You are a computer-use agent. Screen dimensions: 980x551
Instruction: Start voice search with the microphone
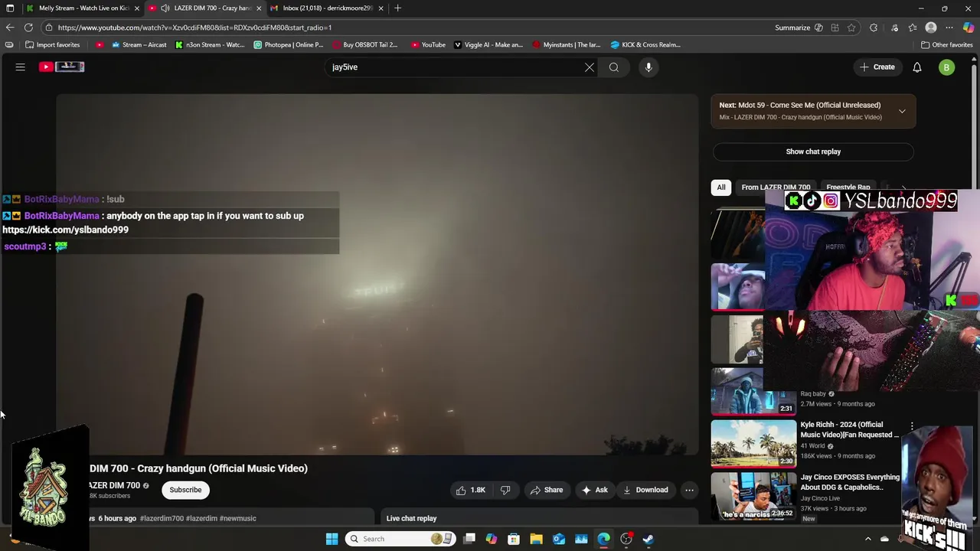tap(648, 67)
